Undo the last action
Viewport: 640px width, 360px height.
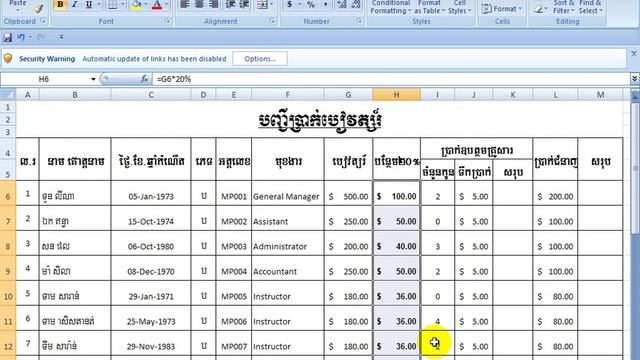click(21, 37)
